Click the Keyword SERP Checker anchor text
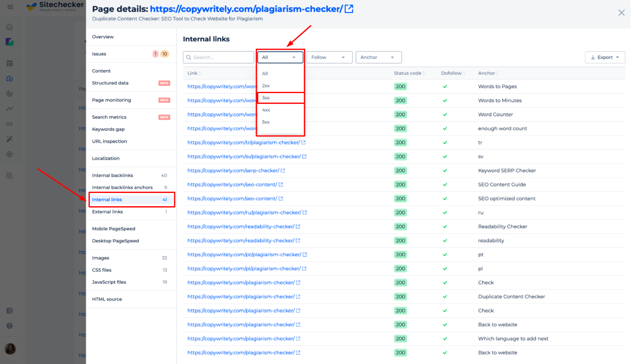 coord(507,170)
